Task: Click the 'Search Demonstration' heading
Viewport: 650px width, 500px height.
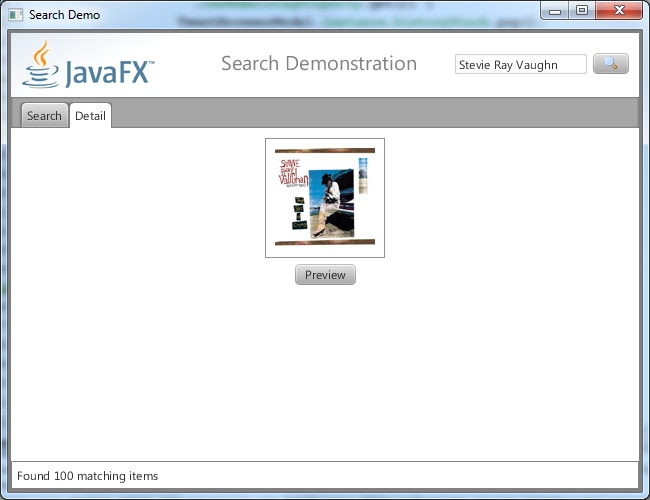Action: 319,63
